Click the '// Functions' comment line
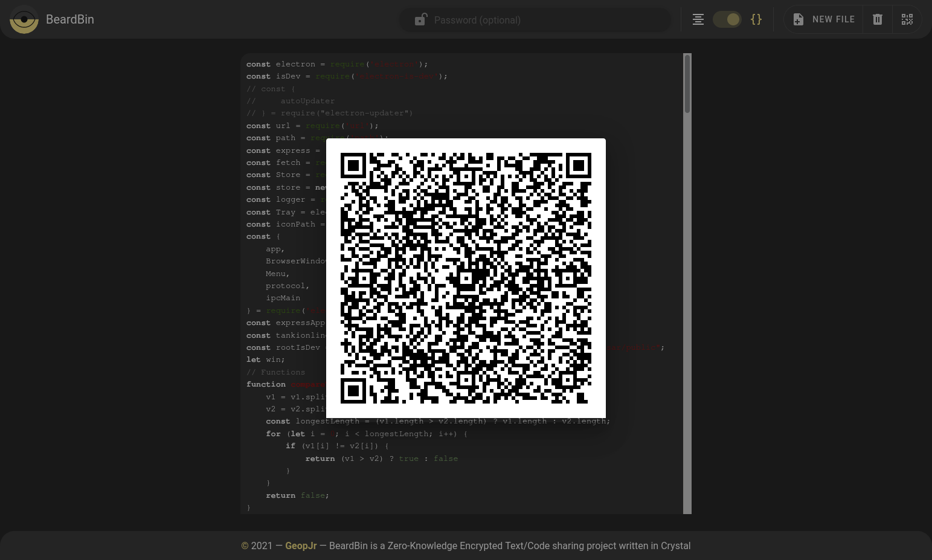932x560 pixels. tap(275, 372)
